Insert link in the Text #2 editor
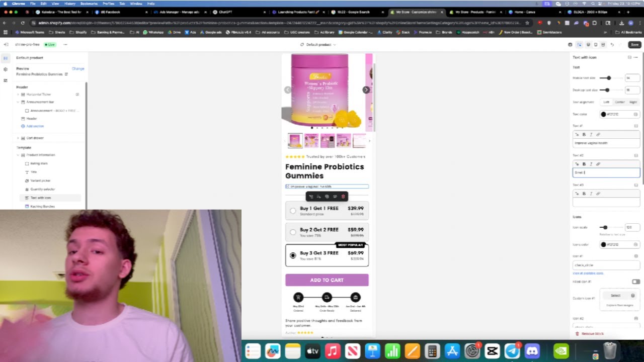 click(598, 164)
